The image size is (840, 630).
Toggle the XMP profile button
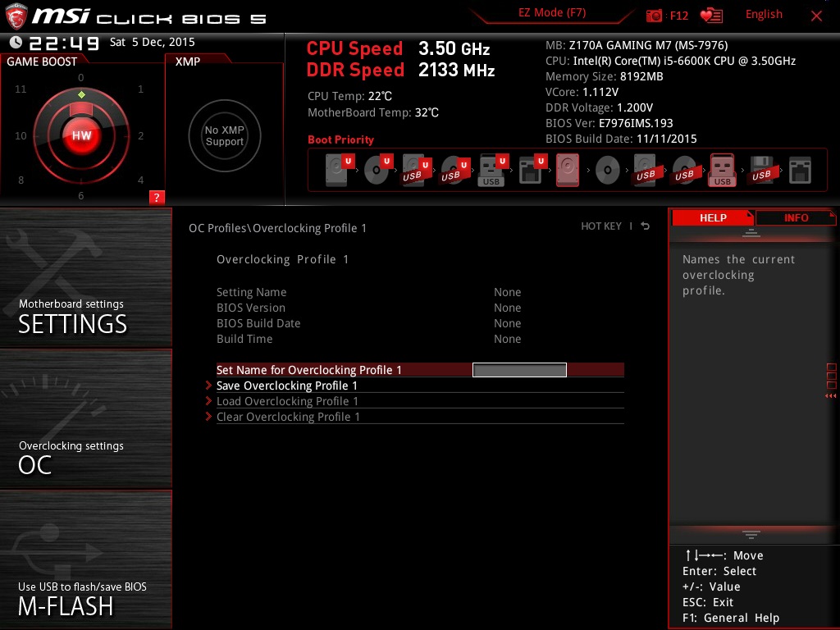tap(224, 135)
